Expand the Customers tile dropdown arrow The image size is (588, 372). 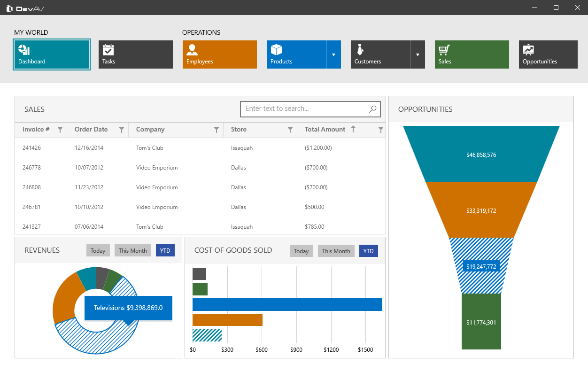[x=418, y=54]
